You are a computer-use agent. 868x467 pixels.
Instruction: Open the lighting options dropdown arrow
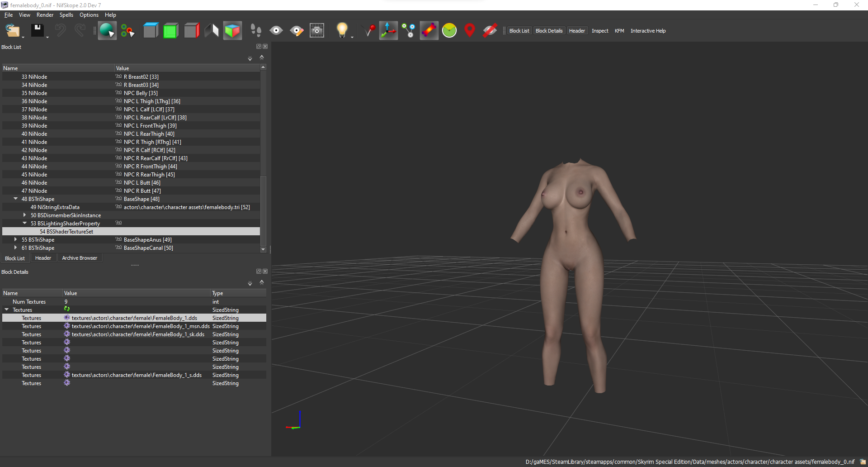[352, 37]
